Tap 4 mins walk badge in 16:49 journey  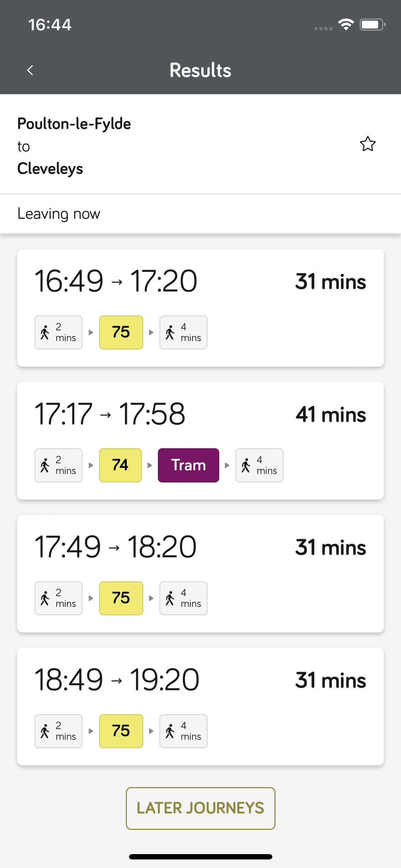(183, 332)
